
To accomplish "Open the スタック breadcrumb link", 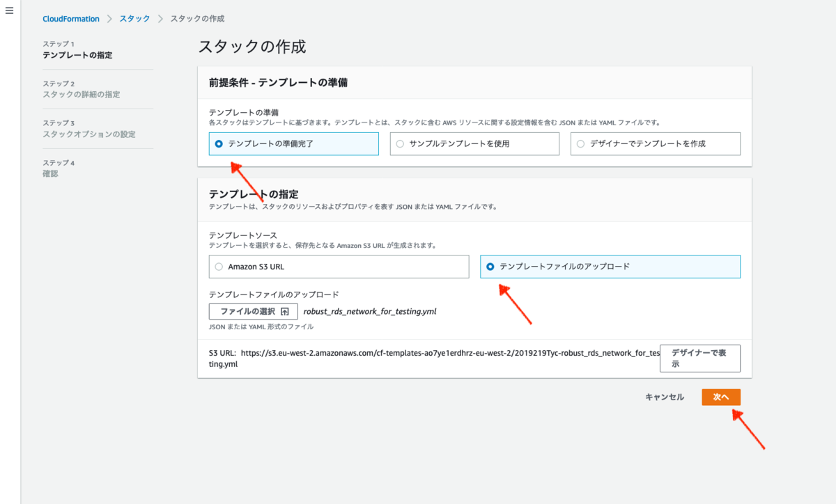I will point(134,19).
